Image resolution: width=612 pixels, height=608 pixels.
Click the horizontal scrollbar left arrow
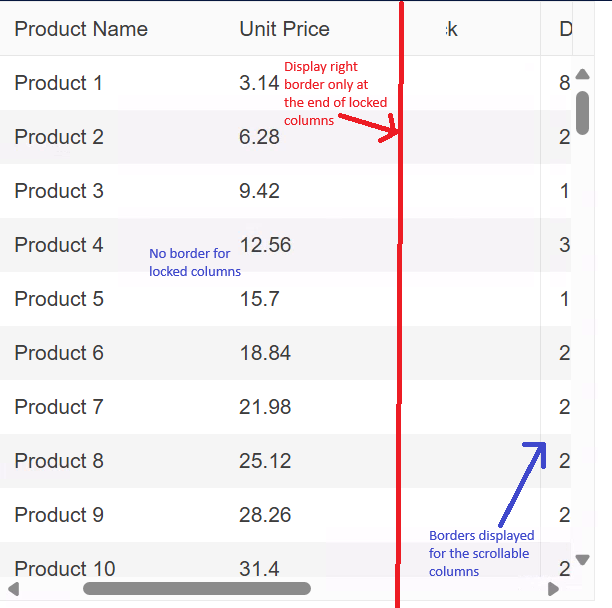click(13, 588)
